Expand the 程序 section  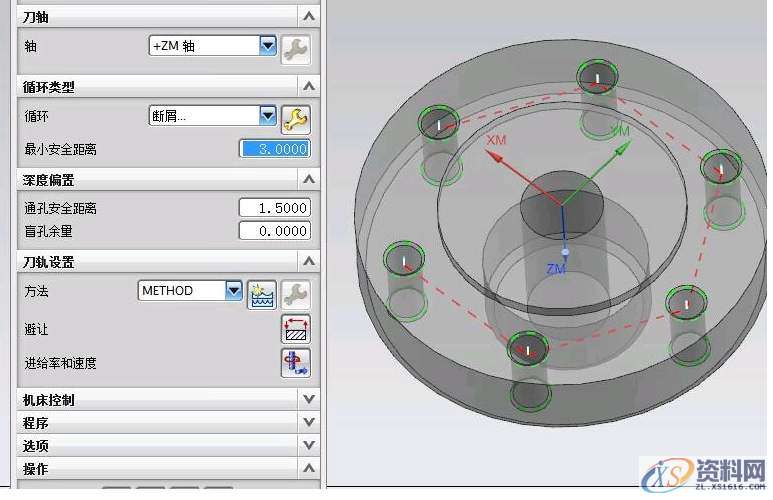309,422
